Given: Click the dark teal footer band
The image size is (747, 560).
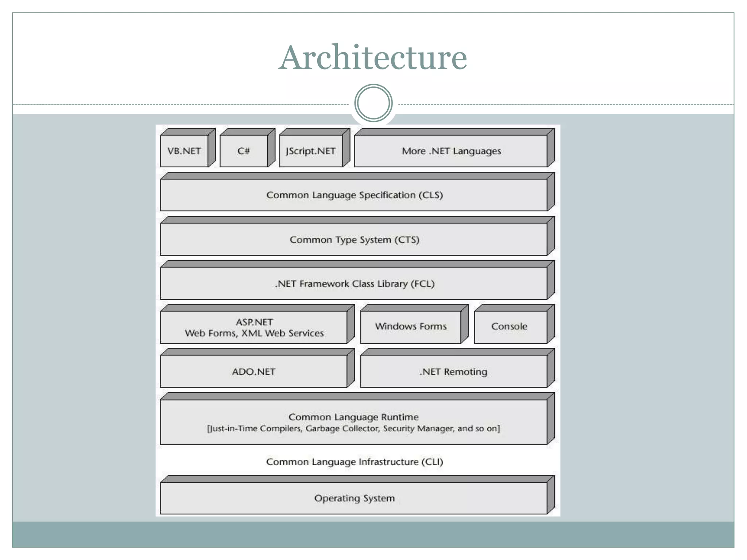Looking at the screenshot, I should pos(373,534).
